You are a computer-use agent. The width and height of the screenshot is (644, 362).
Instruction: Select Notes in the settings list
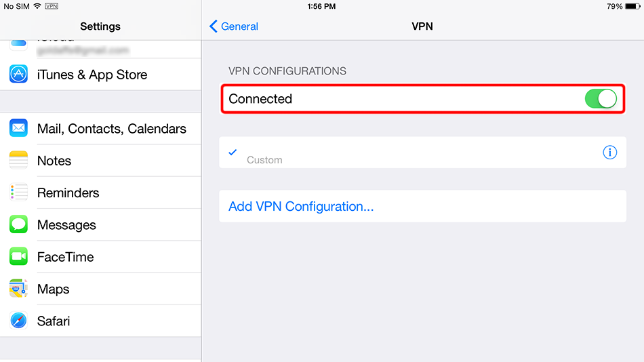point(54,161)
